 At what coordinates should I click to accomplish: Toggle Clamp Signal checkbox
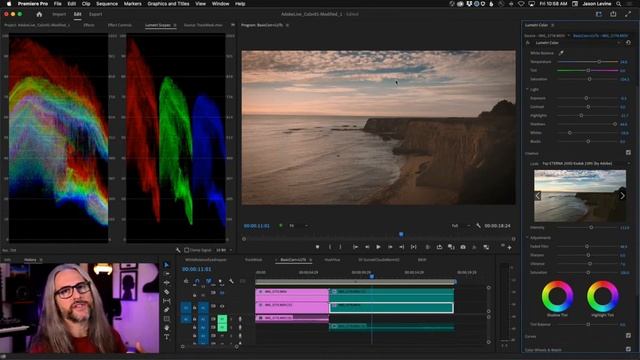click(x=187, y=250)
